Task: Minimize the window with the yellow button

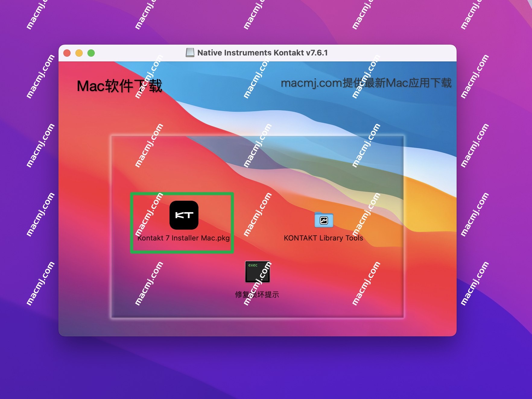Action: pos(79,53)
